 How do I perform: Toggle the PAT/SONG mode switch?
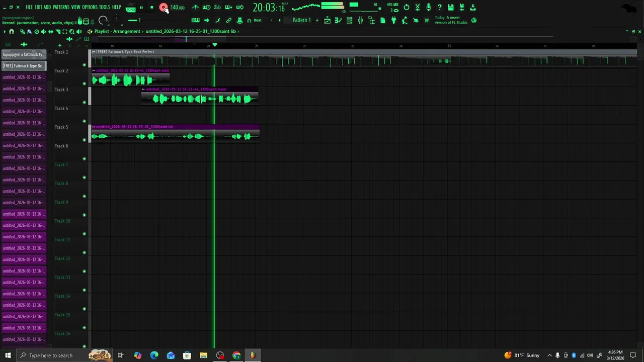[131, 8]
